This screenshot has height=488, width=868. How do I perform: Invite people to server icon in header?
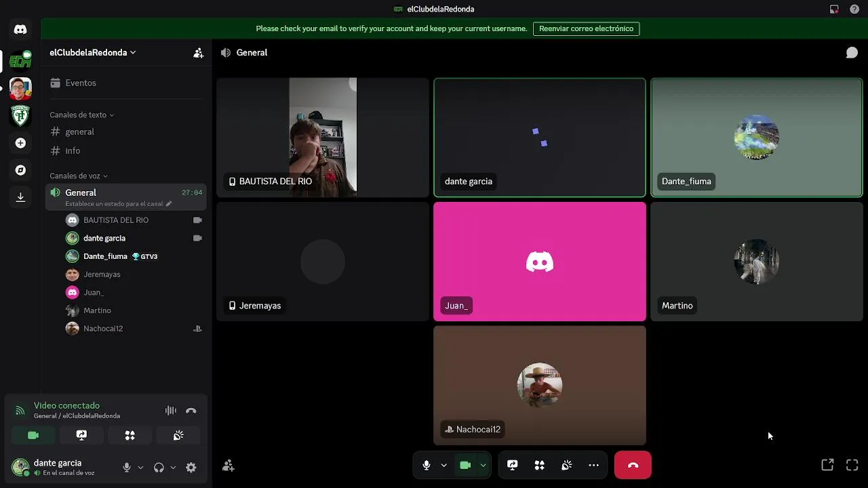[x=198, y=53]
